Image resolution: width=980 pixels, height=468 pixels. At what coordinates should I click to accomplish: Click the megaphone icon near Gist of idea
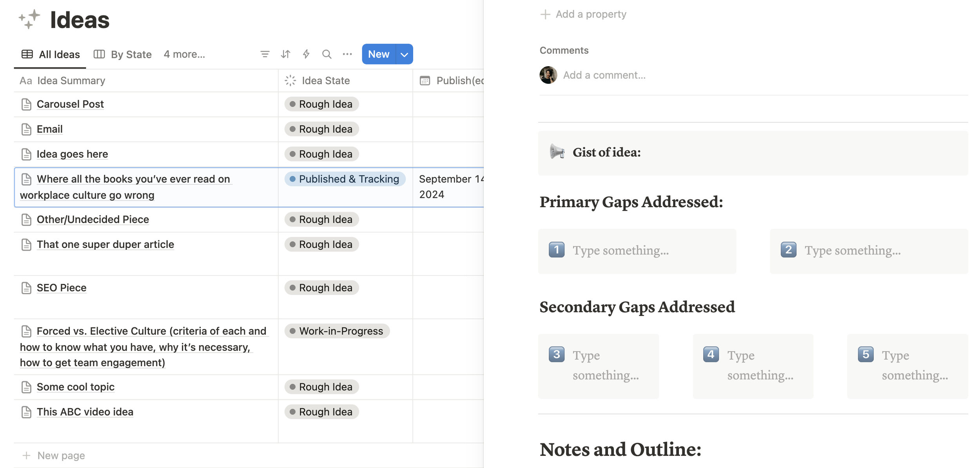coord(557,152)
